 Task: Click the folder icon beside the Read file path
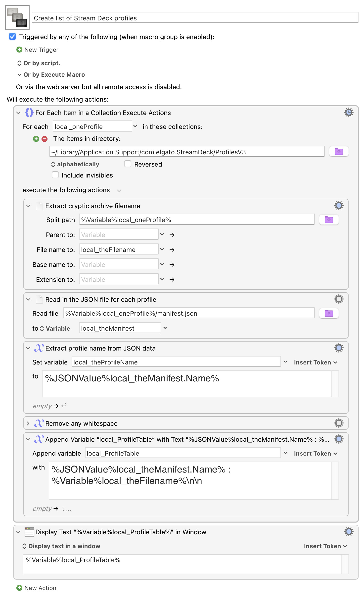329,313
